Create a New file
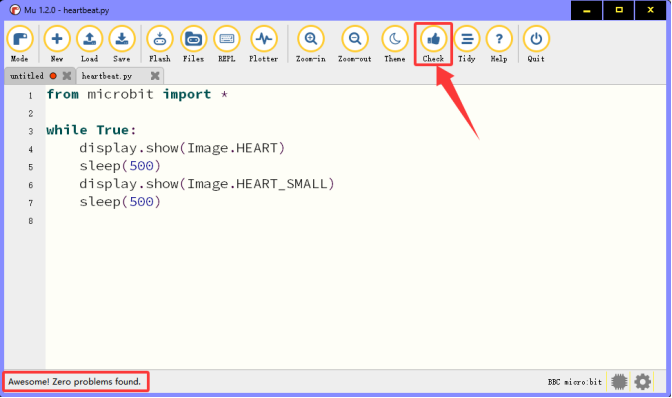 coord(57,44)
